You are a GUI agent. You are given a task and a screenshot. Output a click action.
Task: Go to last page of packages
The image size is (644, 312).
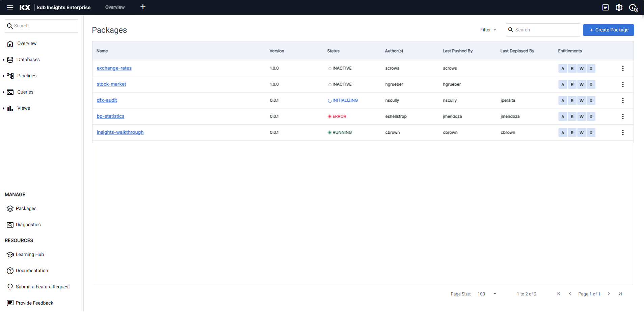pyautogui.click(x=620, y=294)
